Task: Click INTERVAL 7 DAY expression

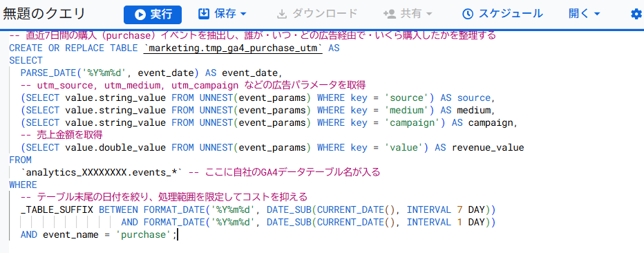Action: point(446,210)
